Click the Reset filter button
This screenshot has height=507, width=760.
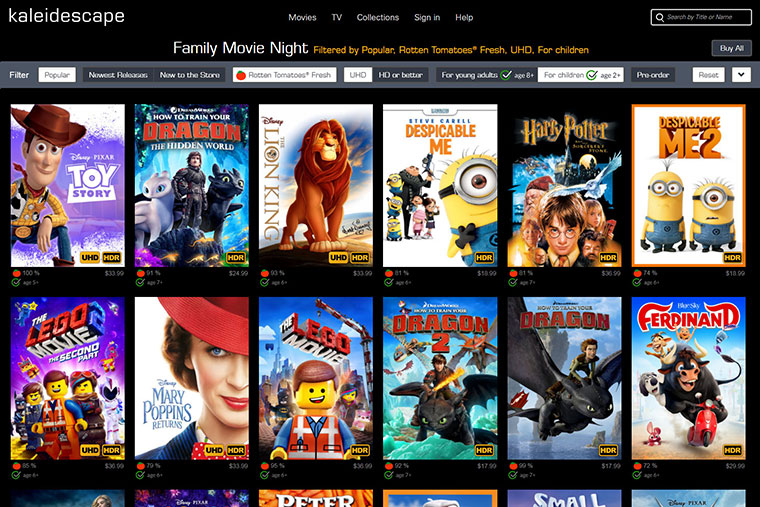(708, 75)
